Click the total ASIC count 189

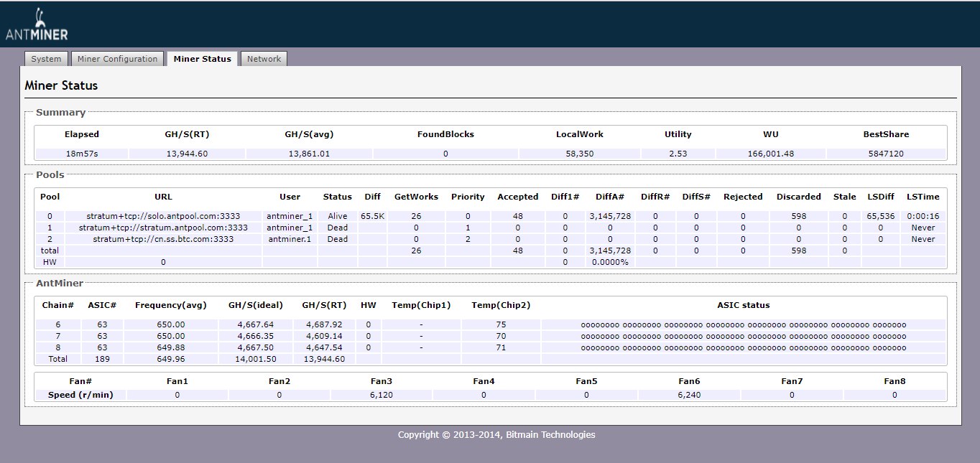click(102, 359)
